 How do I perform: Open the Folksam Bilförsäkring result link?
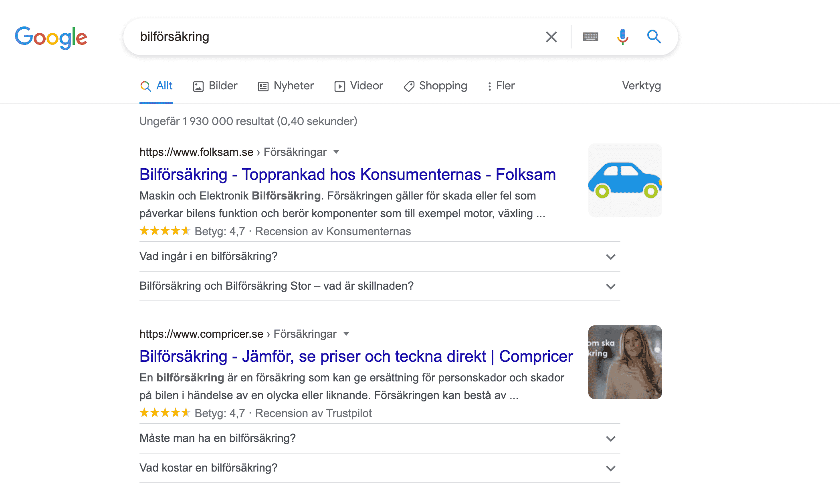(x=347, y=175)
